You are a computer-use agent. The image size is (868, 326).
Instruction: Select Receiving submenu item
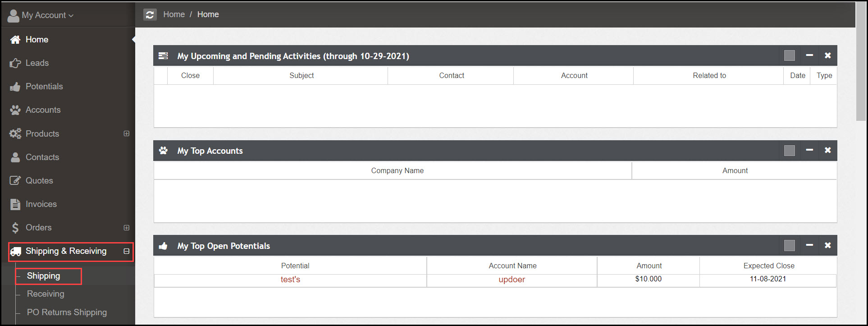tap(46, 294)
